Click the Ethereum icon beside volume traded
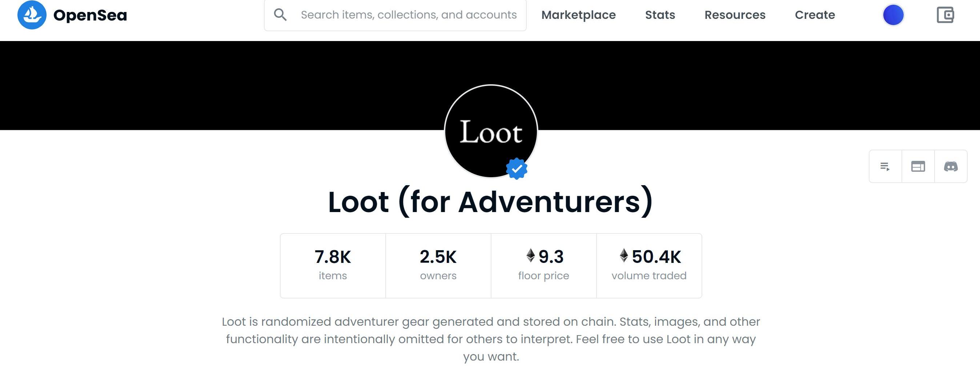Viewport: 980px width, 382px height. point(623,255)
